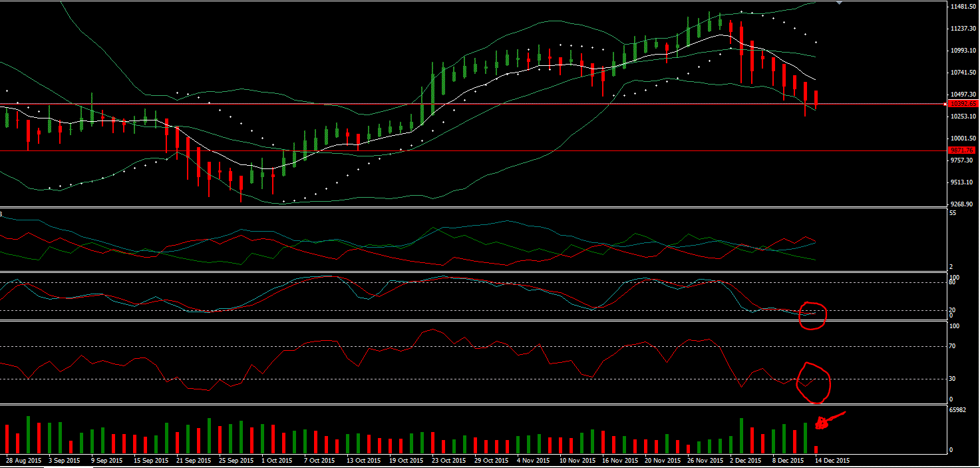Click the RSI level 70 scale label
The height and width of the screenshot is (468, 980).
(x=953, y=346)
